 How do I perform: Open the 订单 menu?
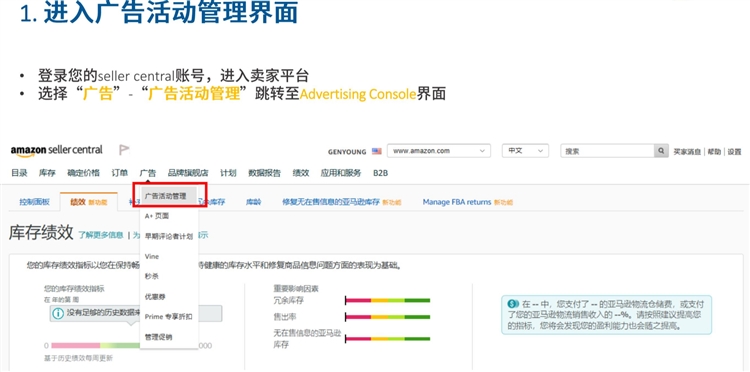pos(120,173)
